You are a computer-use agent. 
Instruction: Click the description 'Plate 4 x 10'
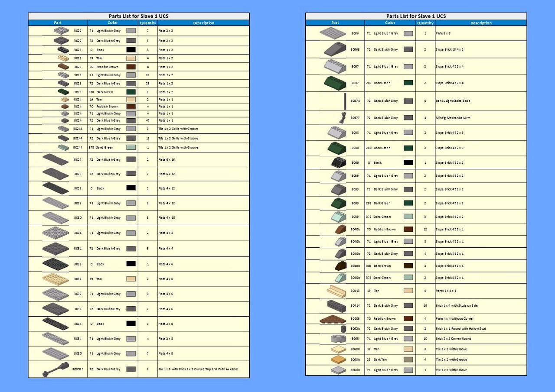coord(167,218)
